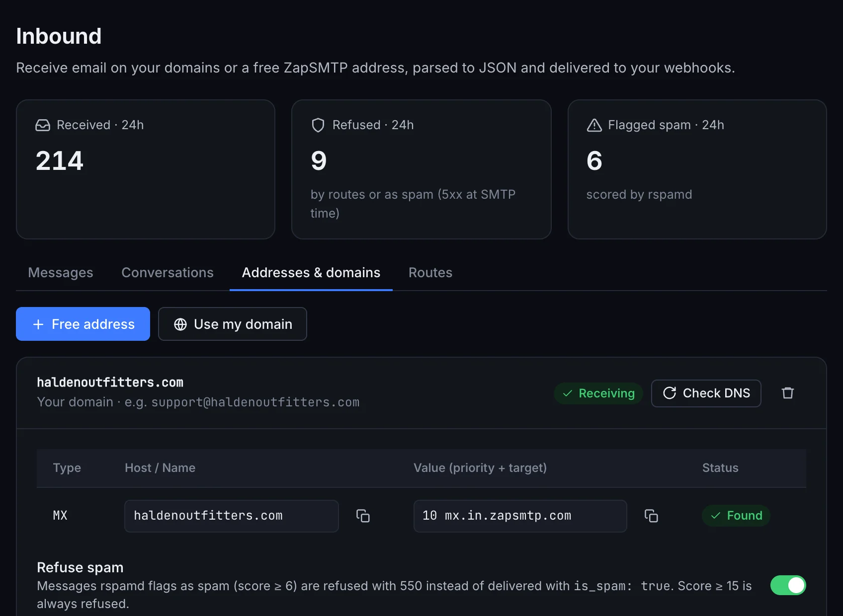
Task: Copy the MX target value
Action: [x=651, y=516]
